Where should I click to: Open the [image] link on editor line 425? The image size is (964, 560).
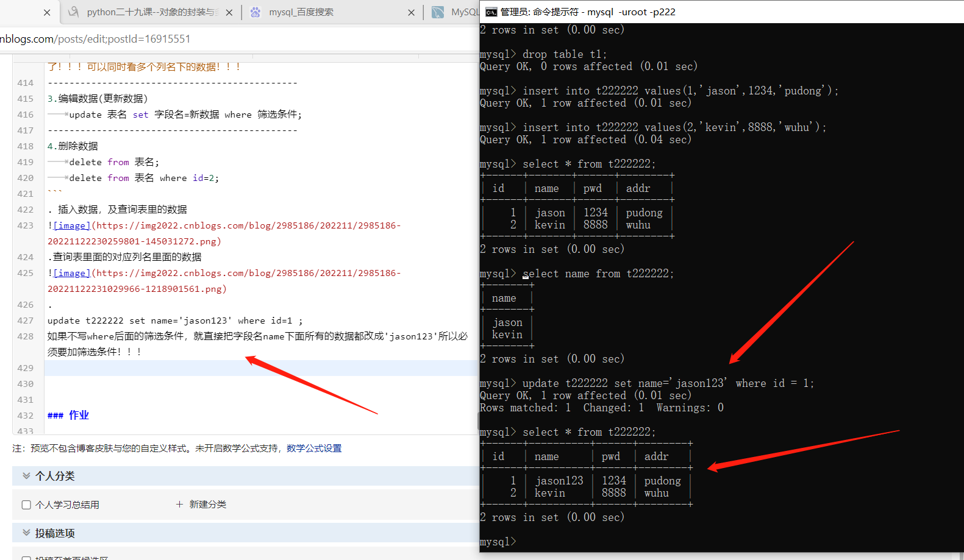tap(72, 273)
